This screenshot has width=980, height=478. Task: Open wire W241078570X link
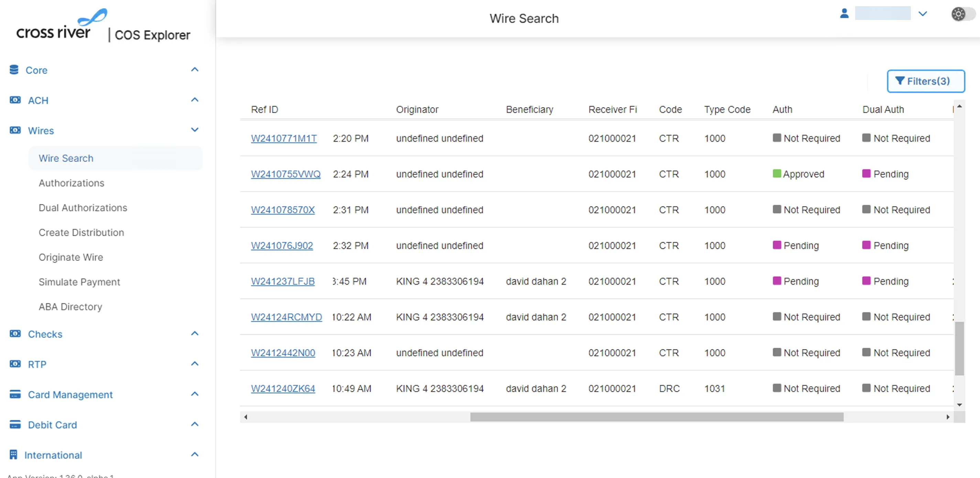[x=283, y=210]
